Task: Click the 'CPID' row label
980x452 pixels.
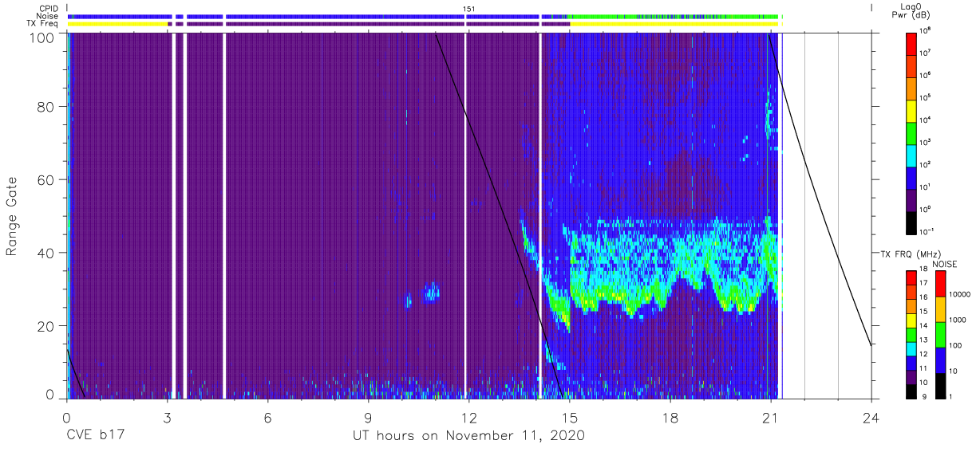Action: [x=49, y=8]
